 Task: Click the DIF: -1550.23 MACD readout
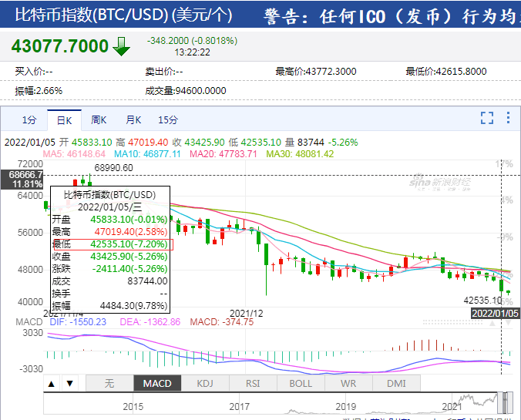pyautogui.click(x=78, y=322)
